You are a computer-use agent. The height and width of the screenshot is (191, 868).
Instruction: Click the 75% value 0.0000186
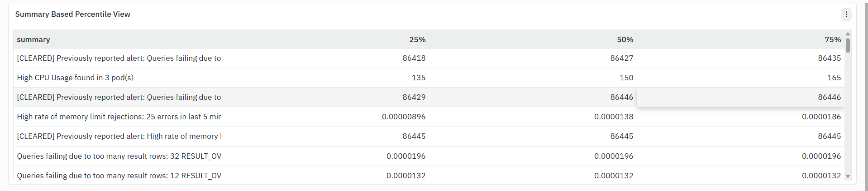click(821, 117)
